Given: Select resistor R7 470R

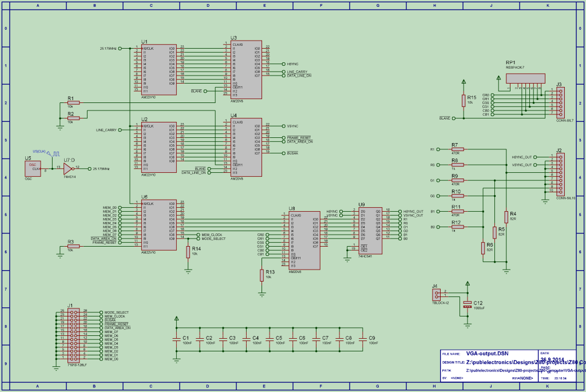Looking at the screenshot, I should tap(457, 149).
